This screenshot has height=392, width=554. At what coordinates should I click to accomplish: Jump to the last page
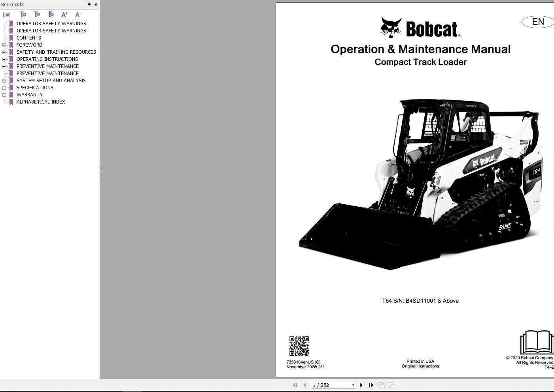click(x=371, y=384)
